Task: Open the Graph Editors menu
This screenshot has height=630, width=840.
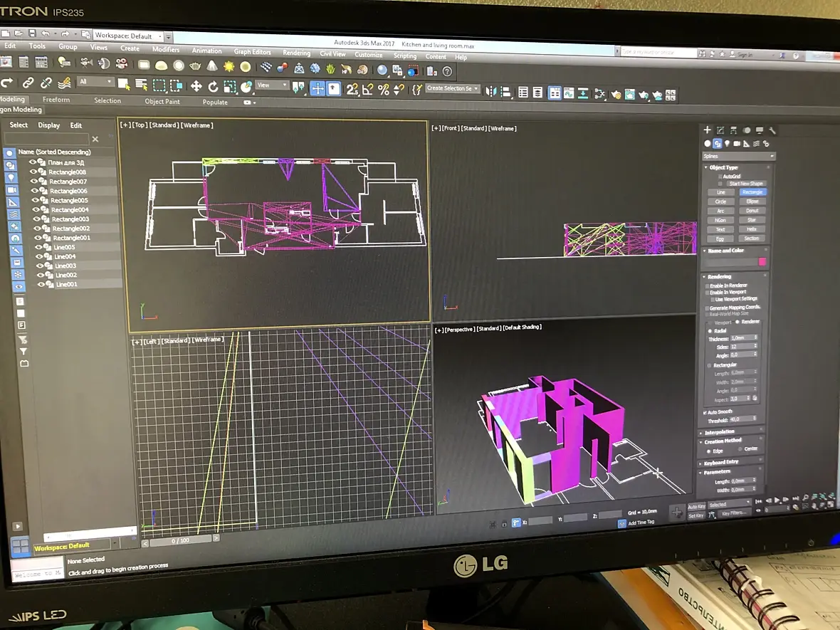Action: pyautogui.click(x=252, y=52)
